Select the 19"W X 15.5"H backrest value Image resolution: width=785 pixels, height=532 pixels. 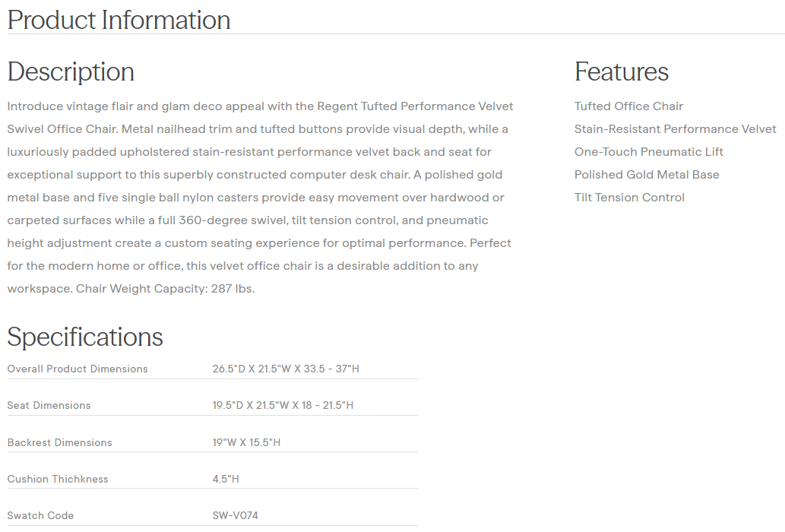pyautogui.click(x=246, y=442)
